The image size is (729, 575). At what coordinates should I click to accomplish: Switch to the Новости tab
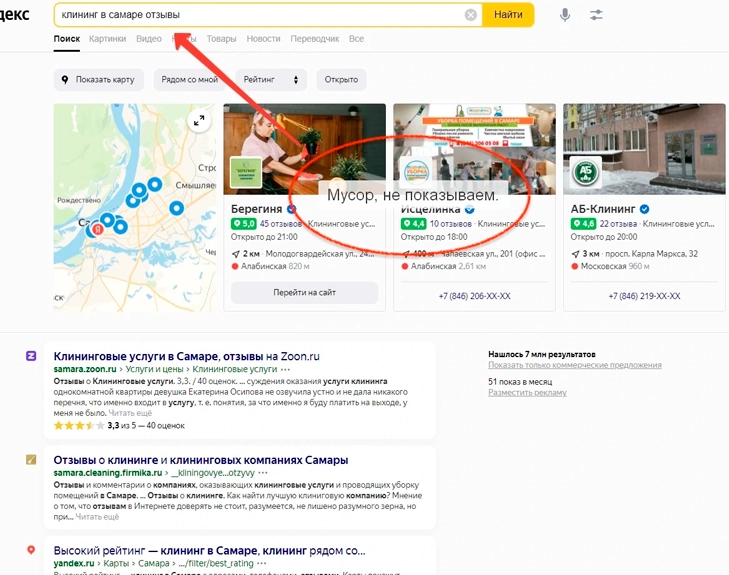(263, 39)
